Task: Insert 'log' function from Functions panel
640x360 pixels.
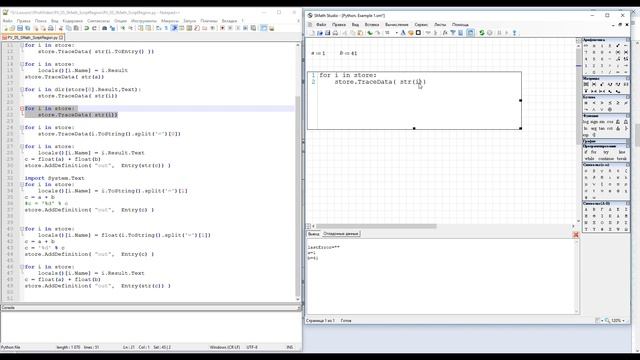Action: click(586, 122)
